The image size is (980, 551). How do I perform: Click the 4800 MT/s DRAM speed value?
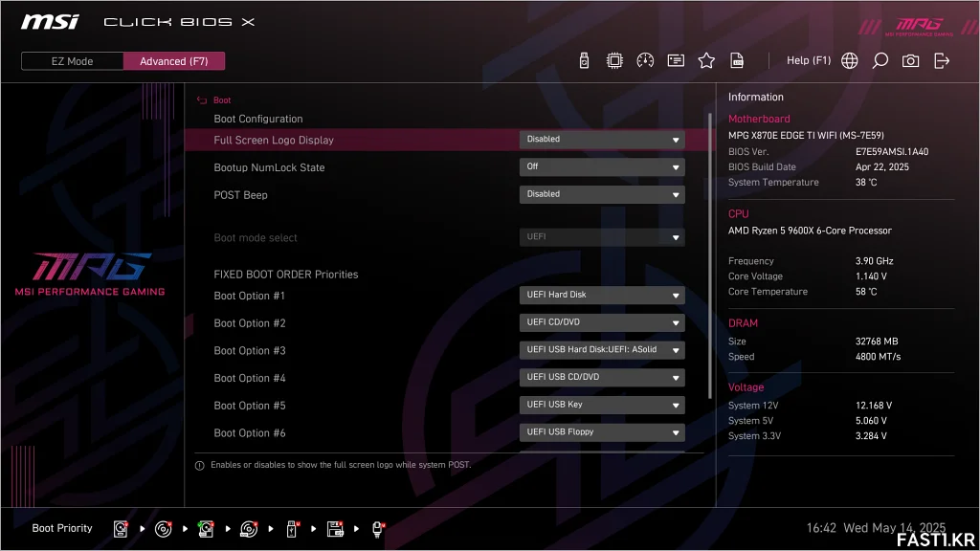[879, 357]
